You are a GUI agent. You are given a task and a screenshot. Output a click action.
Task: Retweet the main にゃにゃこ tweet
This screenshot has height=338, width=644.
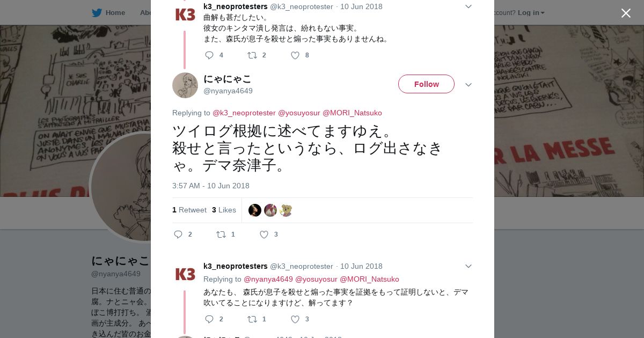point(221,234)
